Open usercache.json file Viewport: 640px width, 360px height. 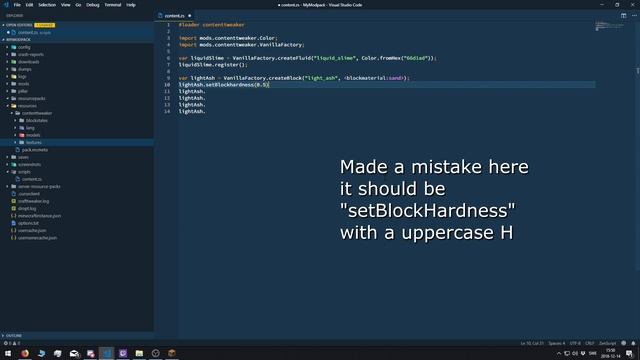32,231
